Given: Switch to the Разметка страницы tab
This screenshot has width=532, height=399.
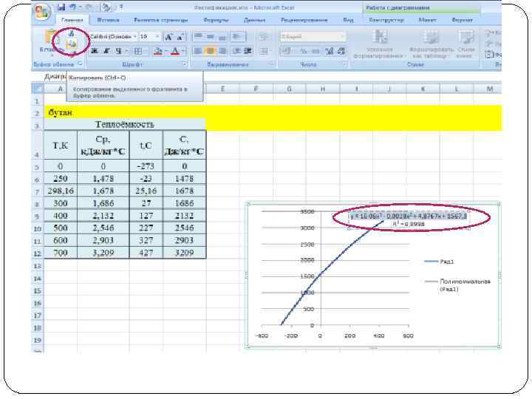Looking at the screenshot, I should point(161,20).
